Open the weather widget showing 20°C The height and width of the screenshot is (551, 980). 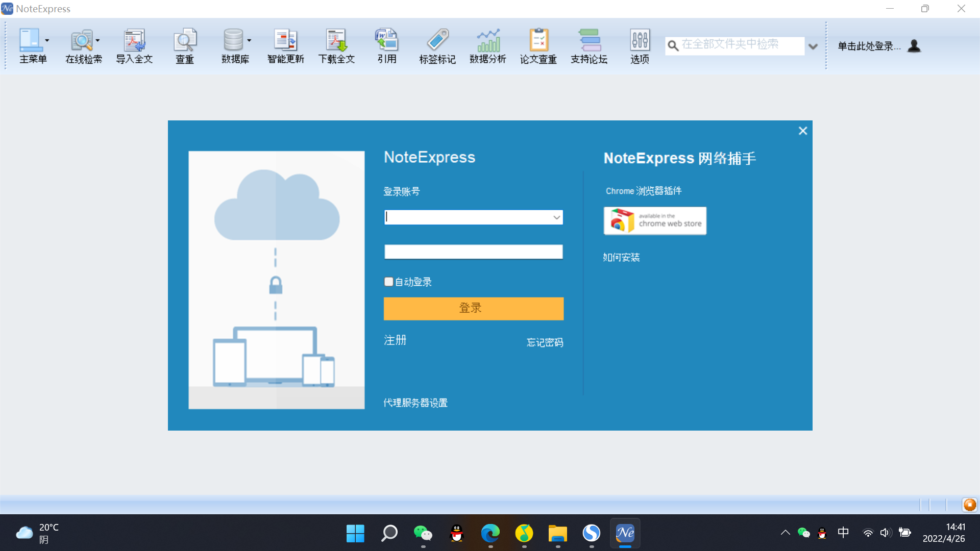click(38, 534)
